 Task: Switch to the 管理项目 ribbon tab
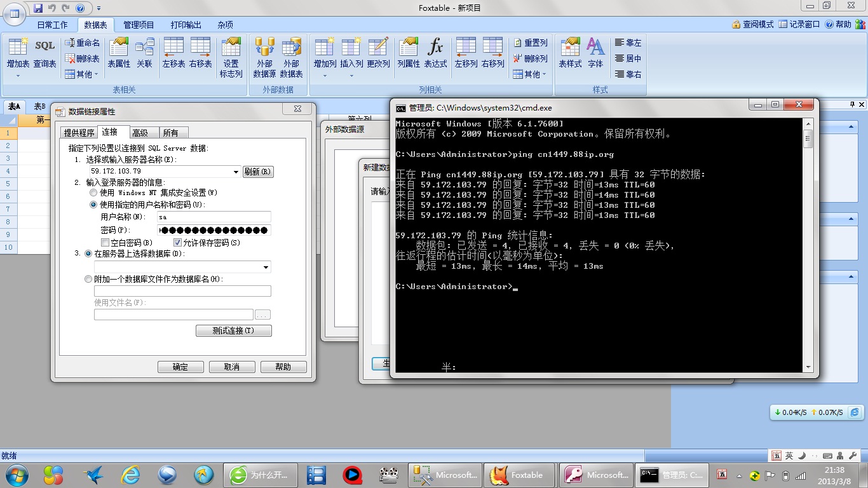[139, 25]
